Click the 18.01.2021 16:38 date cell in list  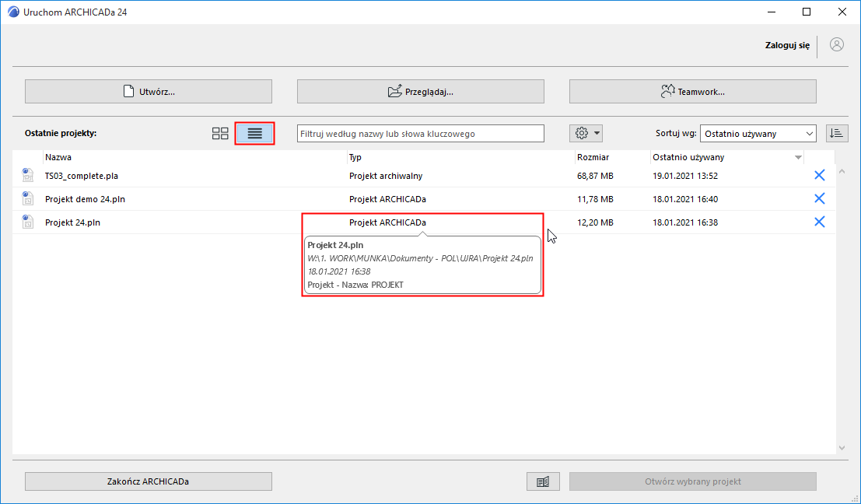(685, 222)
